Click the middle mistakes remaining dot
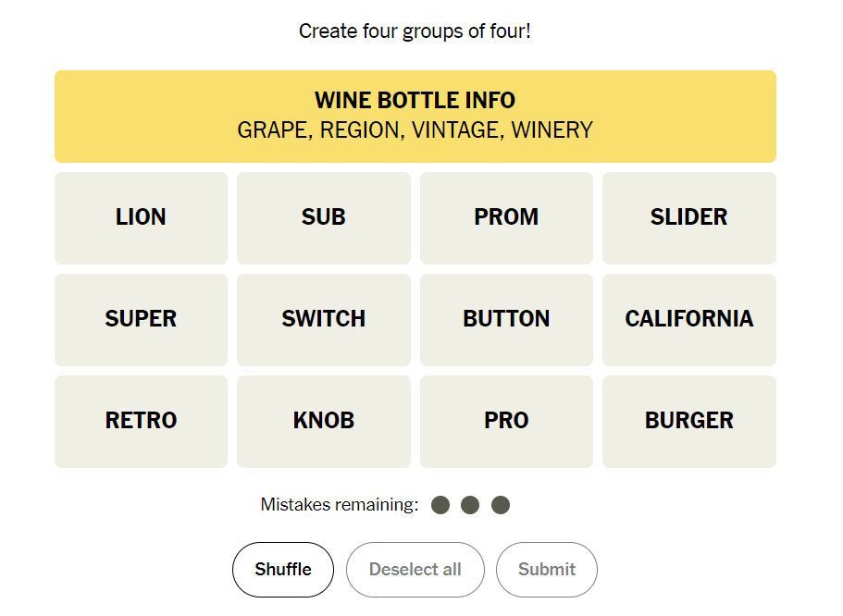This screenshot has width=843, height=616. pos(470,505)
